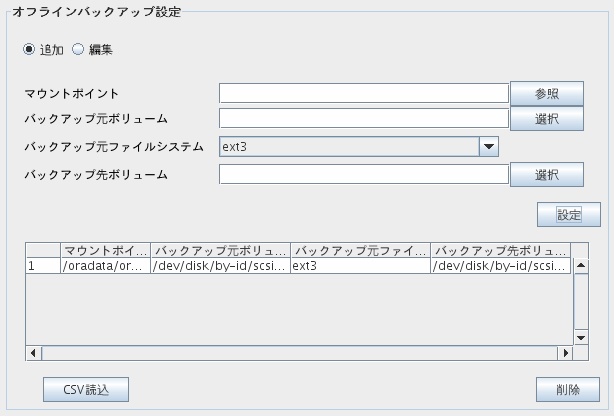This screenshot has width=614, height=416.
Task: Click the horizontal scroll left arrow
Action: (34, 353)
